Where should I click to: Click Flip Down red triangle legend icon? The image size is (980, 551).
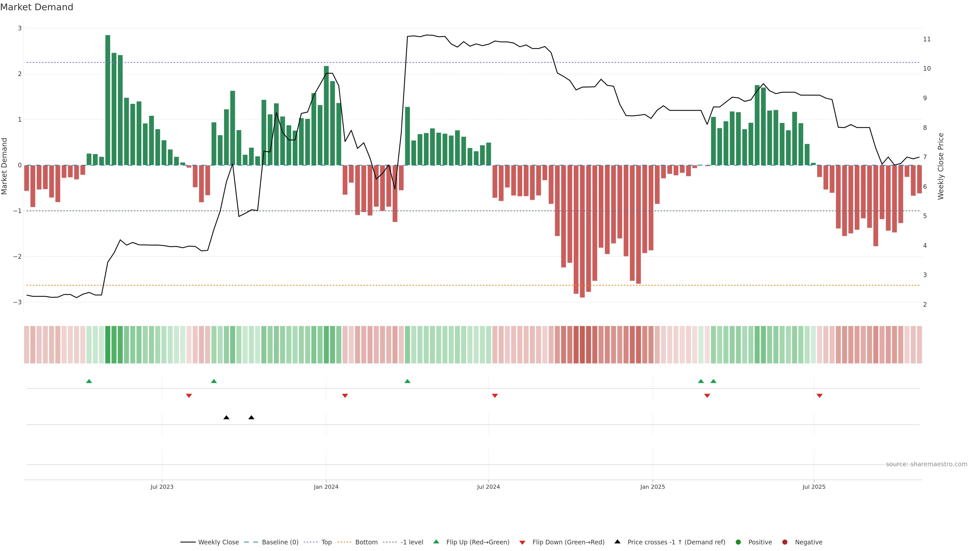click(x=522, y=542)
